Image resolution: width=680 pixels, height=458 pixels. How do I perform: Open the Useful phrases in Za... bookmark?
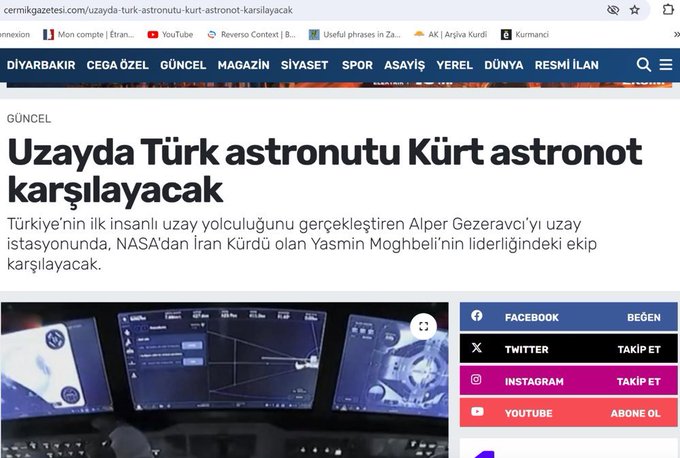click(354, 35)
